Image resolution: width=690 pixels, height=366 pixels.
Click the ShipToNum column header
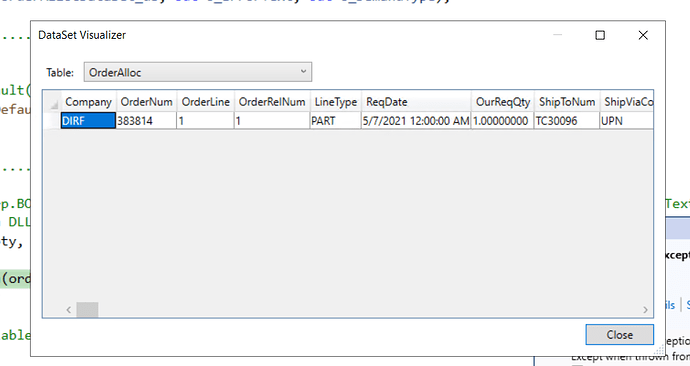point(567,102)
